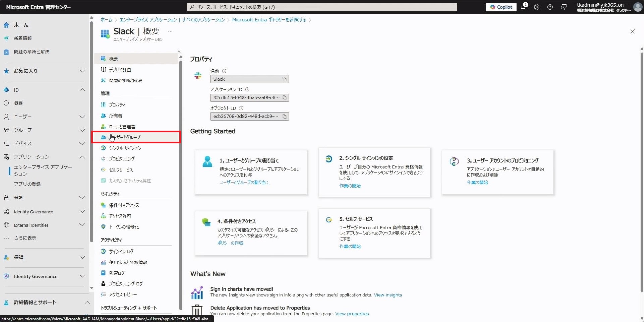Expand ユーザー in left navigation
Image resolution: width=644 pixels, height=322 pixels.
(x=82, y=117)
